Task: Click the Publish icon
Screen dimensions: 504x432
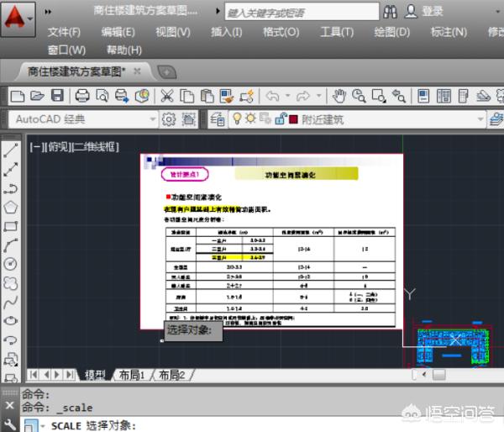Action: pyautogui.click(x=122, y=96)
